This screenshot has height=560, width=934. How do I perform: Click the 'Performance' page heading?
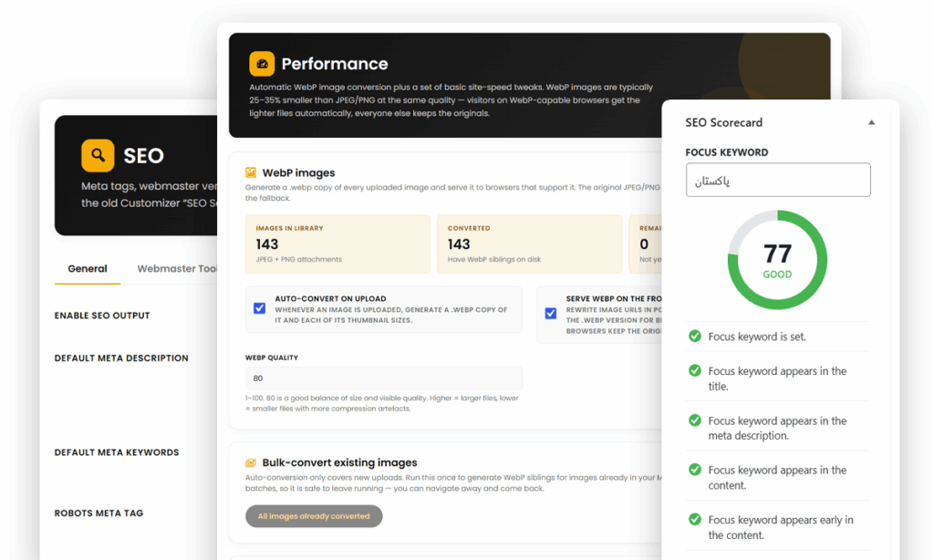[x=335, y=64]
